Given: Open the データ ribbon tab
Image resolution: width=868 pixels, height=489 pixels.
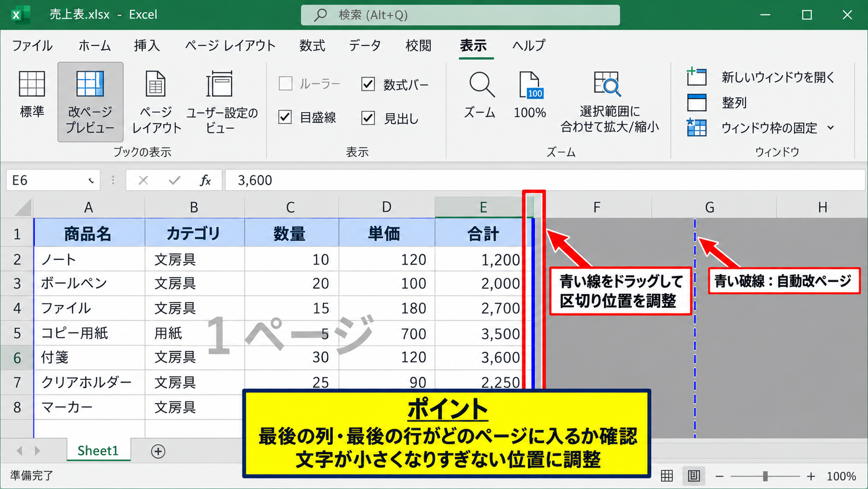Looking at the screenshot, I should [x=365, y=46].
